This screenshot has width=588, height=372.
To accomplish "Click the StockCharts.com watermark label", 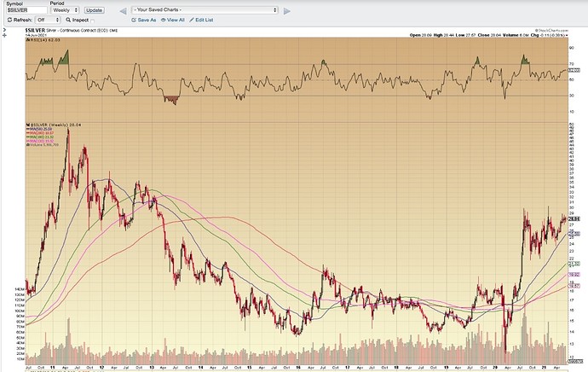I will [551, 31].
